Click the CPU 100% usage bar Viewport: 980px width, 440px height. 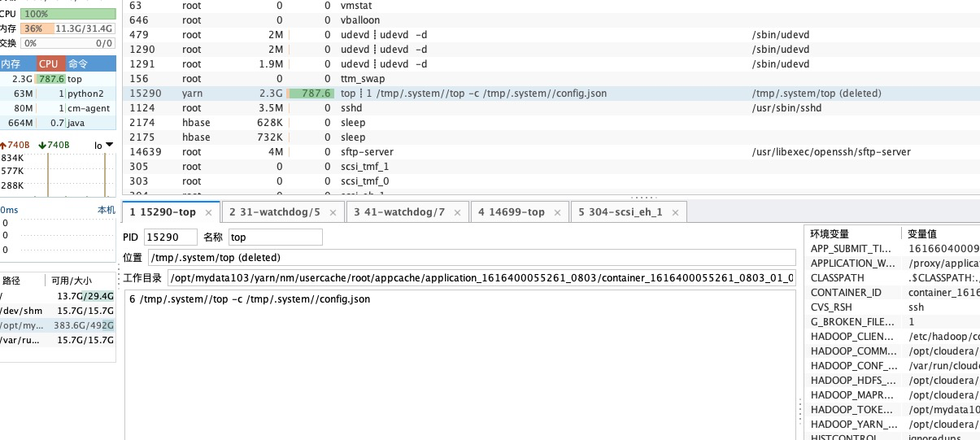tap(68, 14)
